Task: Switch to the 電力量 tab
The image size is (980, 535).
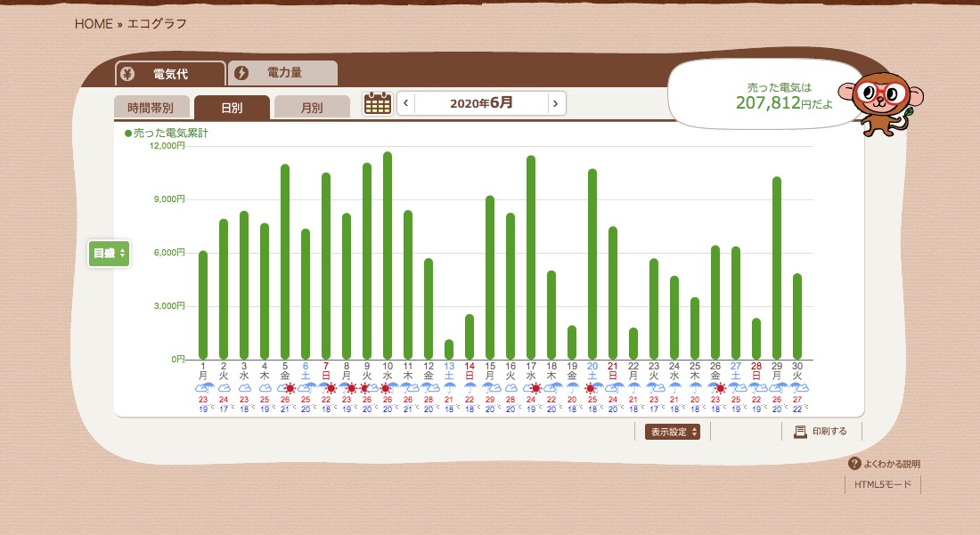Action: pyautogui.click(x=283, y=73)
